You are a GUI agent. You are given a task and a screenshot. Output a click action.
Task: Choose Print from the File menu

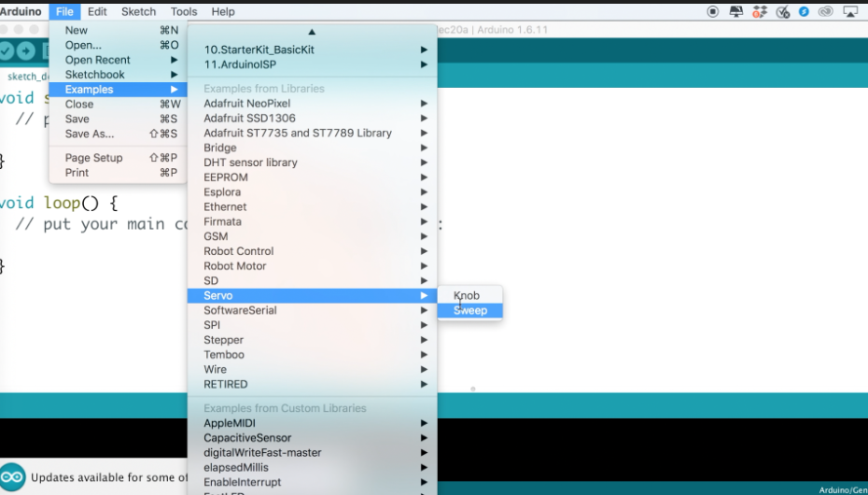pyautogui.click(x=118, y=173)
